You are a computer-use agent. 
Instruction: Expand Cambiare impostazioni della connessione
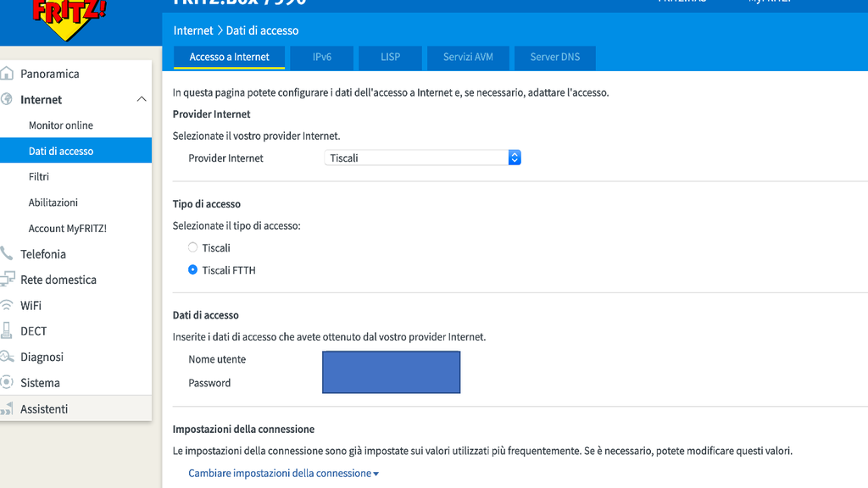283,473
